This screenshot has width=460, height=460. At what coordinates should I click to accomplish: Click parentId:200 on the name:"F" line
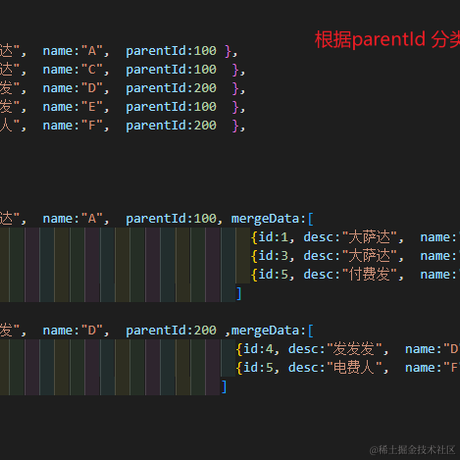click(x=171, y=126)
